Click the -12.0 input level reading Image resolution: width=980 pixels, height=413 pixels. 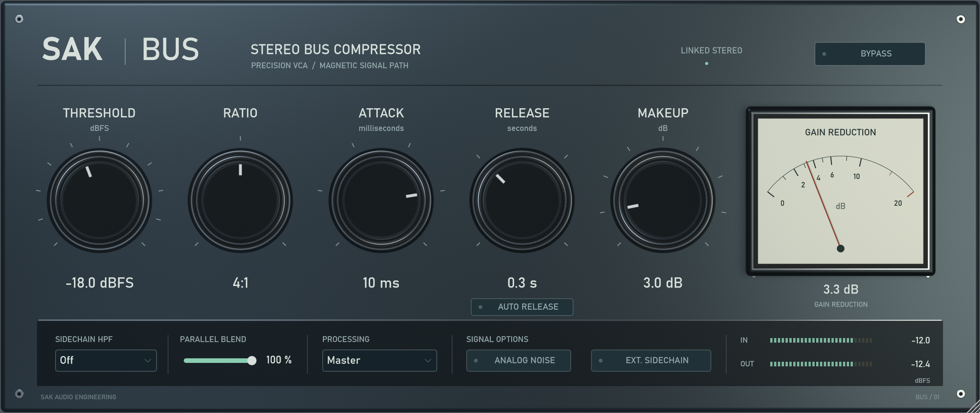(920, 340)
